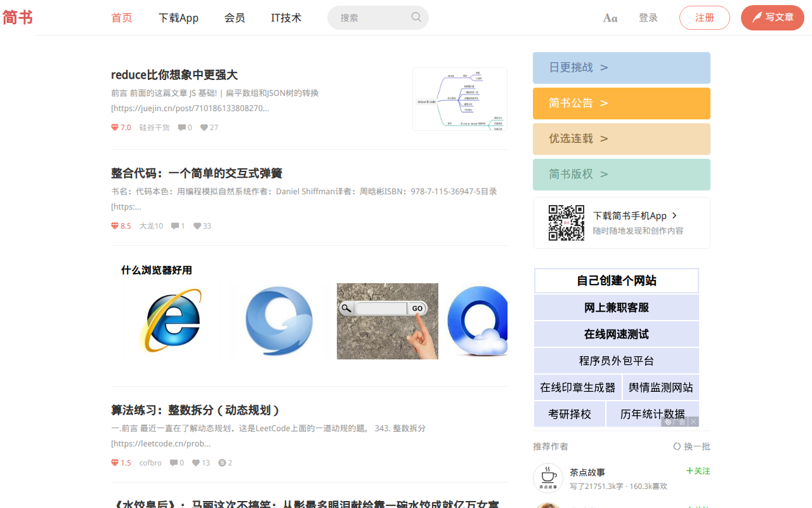Viewport: 812px width, 508px height.
Task: Click the blue swirl browser icon
Action: (x=278, y=321)
